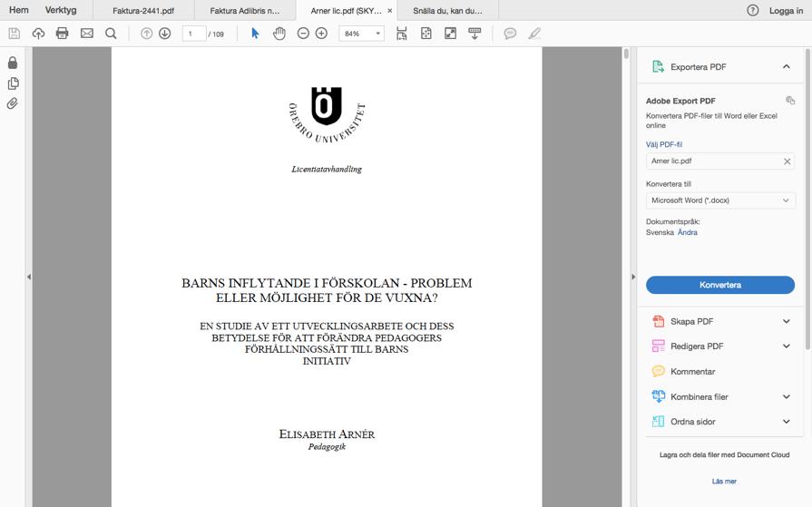Choose the selection arrow tool
812x507 pixels.
(x=255, y=34)
